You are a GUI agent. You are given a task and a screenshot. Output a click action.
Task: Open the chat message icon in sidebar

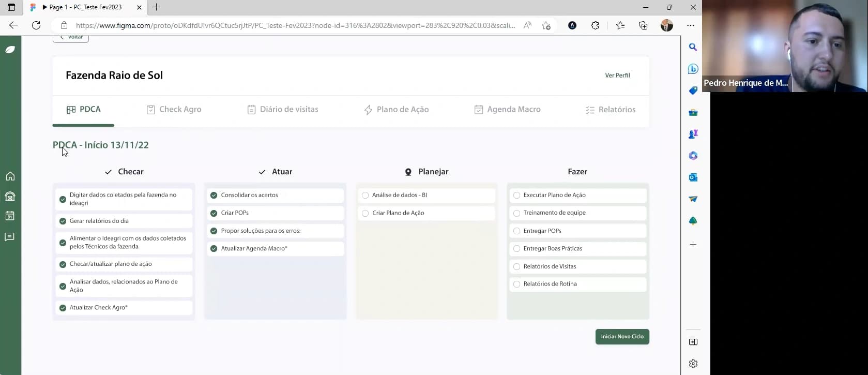(x=10, y=237)
